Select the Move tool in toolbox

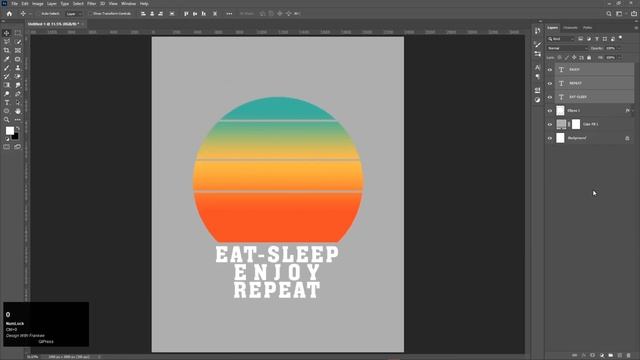[x=7, y=33]
